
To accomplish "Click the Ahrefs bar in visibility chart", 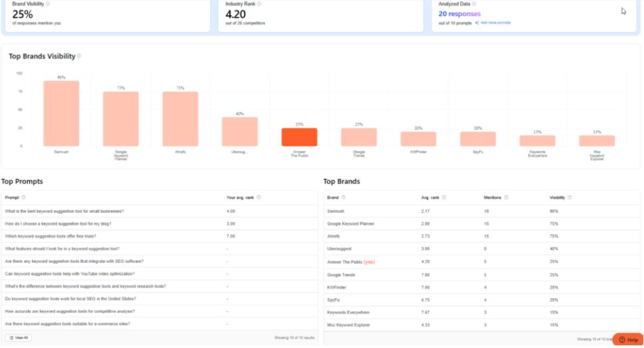I will click(180, 119).
